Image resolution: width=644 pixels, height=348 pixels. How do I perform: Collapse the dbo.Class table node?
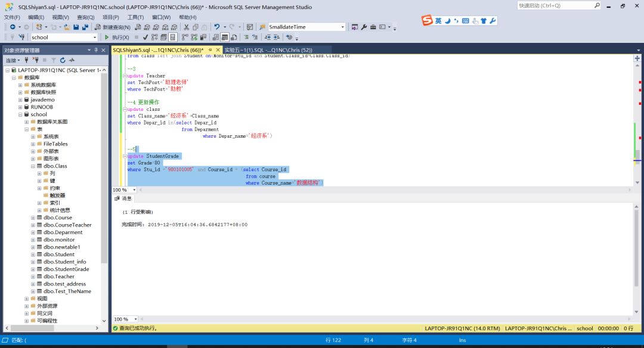33,166
